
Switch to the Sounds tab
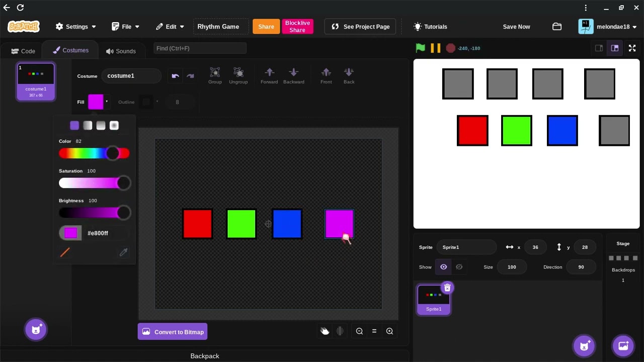coord(121,51)
